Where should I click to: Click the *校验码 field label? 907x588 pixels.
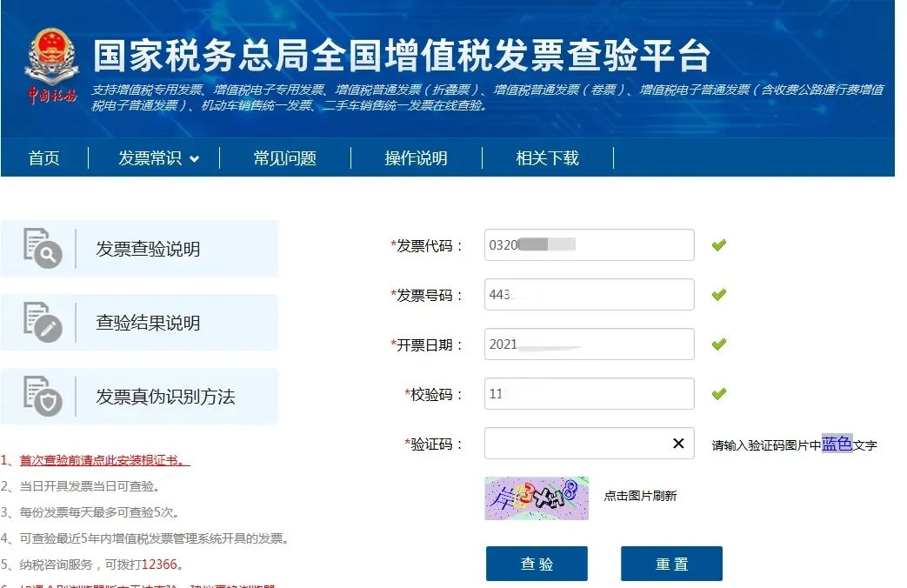coord(433,395)
